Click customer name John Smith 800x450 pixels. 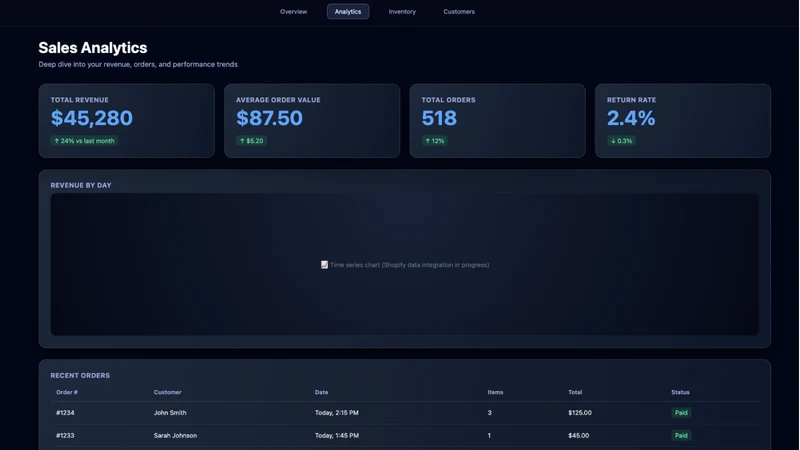coord(170,413)
